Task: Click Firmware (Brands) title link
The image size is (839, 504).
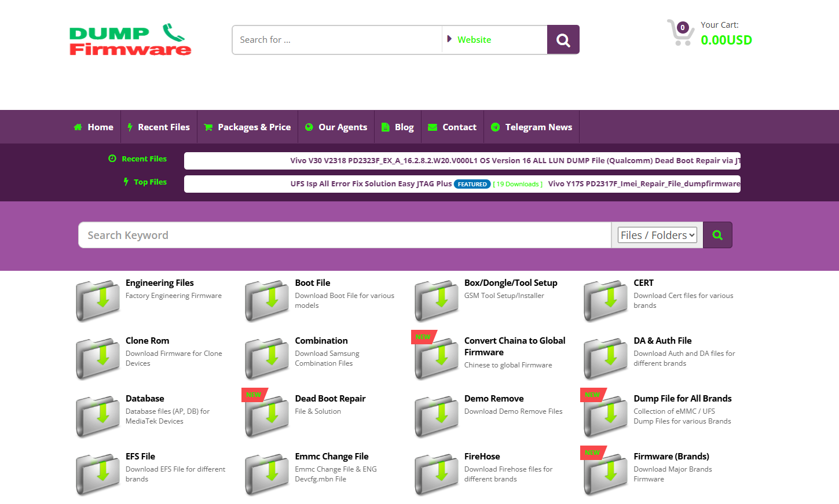Action: point(671,457)
